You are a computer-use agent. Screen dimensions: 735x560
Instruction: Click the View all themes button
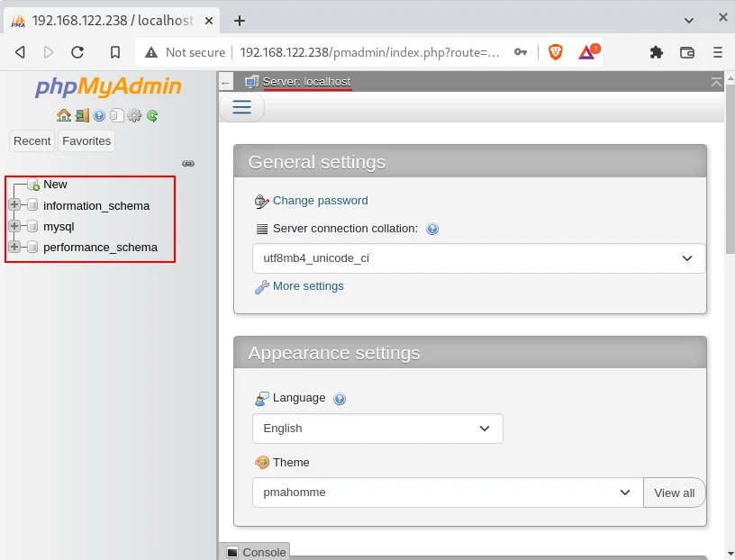(674, 492)
